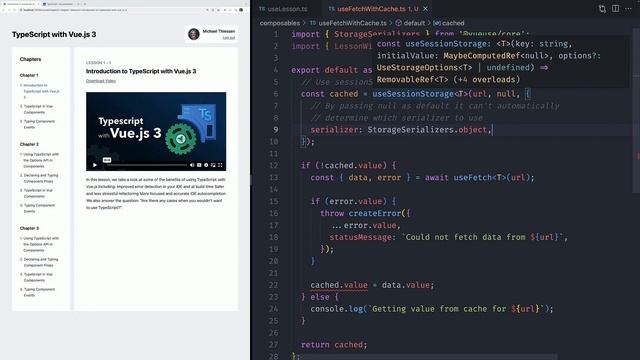
Task: Click Michael Thiessen's avatar picture
Action: click(193, 34)
